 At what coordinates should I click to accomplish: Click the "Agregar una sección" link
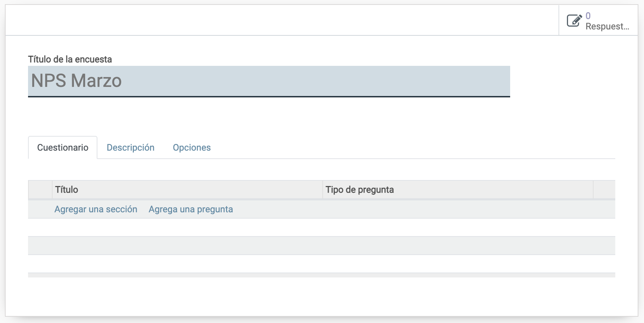pos(96,209)
